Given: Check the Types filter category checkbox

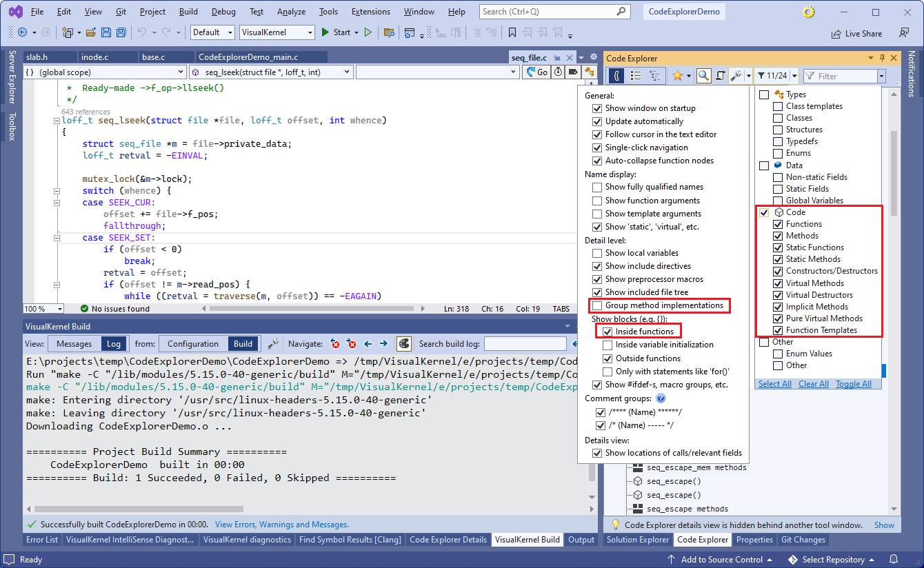Looking at the screenshot, I should click(764, 94).
